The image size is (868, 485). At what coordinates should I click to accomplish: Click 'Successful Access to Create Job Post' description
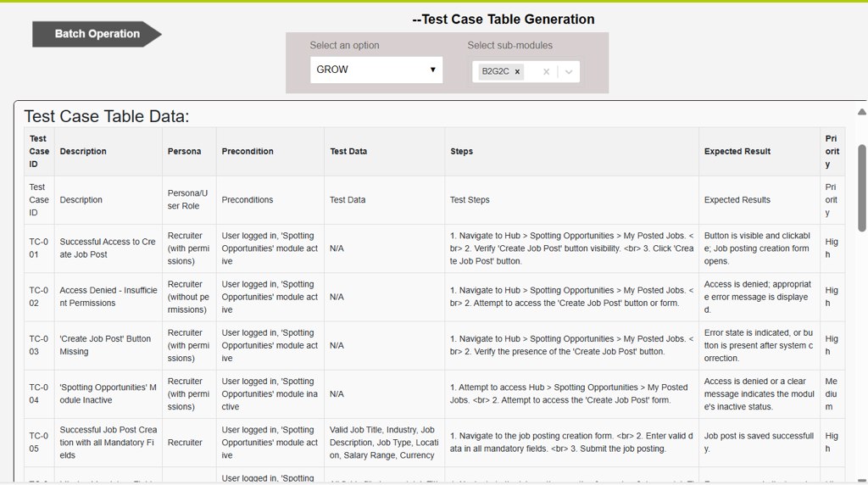108,248
